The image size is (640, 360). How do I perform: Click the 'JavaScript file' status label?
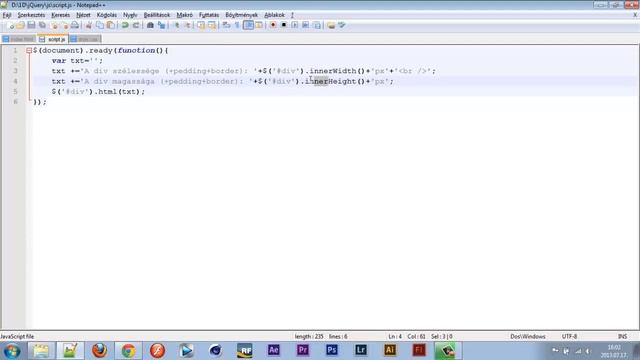coord(17,337)
